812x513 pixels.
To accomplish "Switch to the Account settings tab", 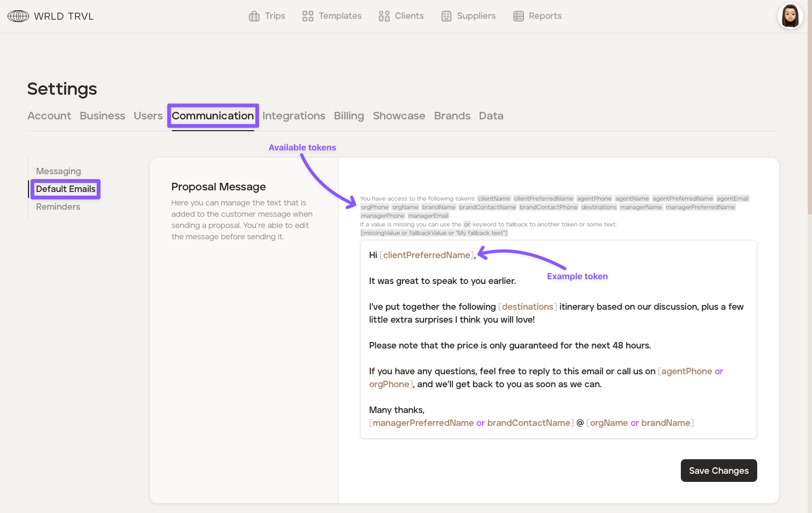I will [49, 116].
